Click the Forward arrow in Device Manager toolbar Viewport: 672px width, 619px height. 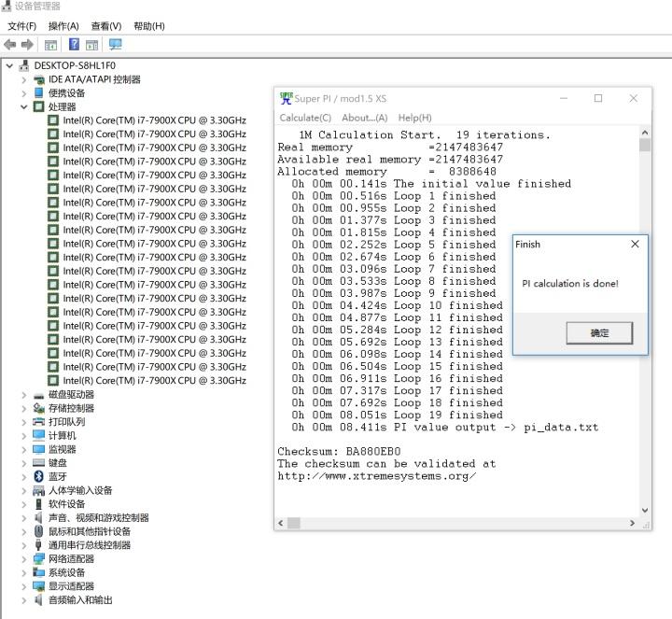coord(27,44)
